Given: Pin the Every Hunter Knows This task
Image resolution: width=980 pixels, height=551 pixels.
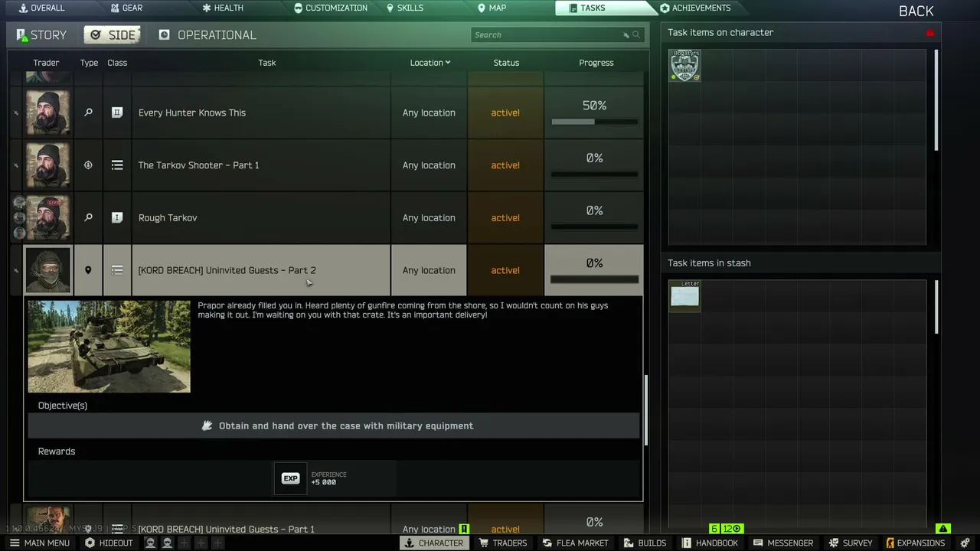Looking at the screenshot, I should (x=16, y=112).
